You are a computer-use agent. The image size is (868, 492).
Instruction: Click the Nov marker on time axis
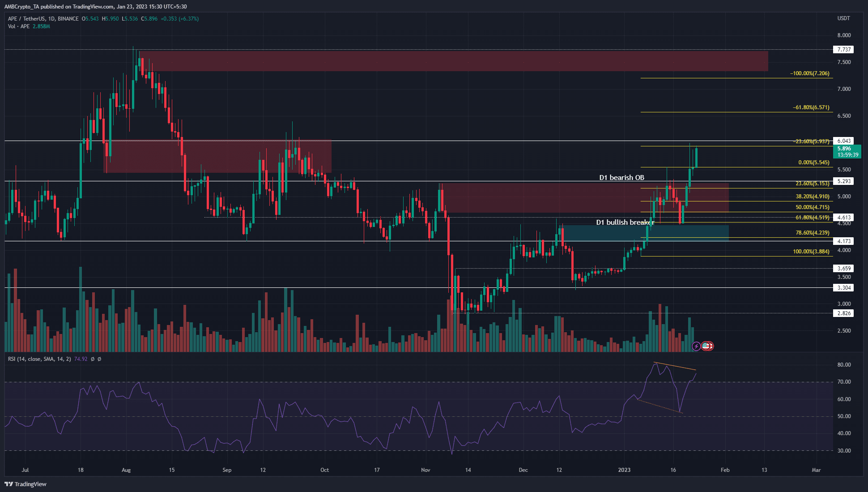425,470
